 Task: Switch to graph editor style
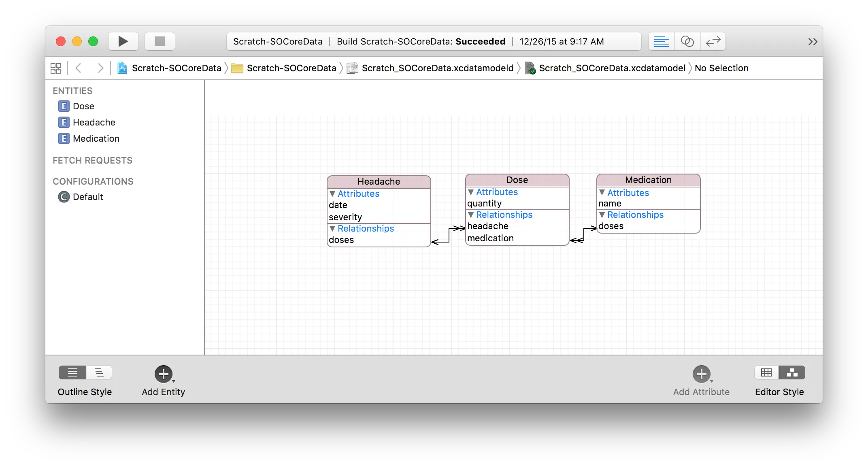click(792, 372)
